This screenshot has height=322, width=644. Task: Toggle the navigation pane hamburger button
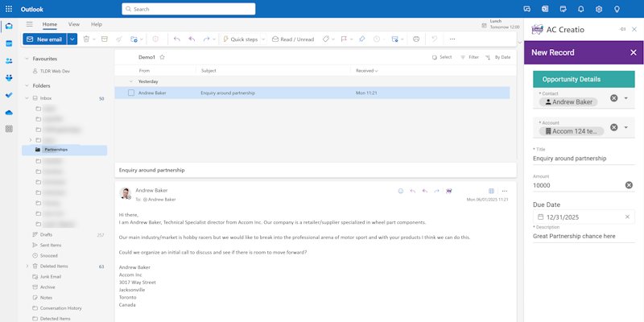point(30,25)
